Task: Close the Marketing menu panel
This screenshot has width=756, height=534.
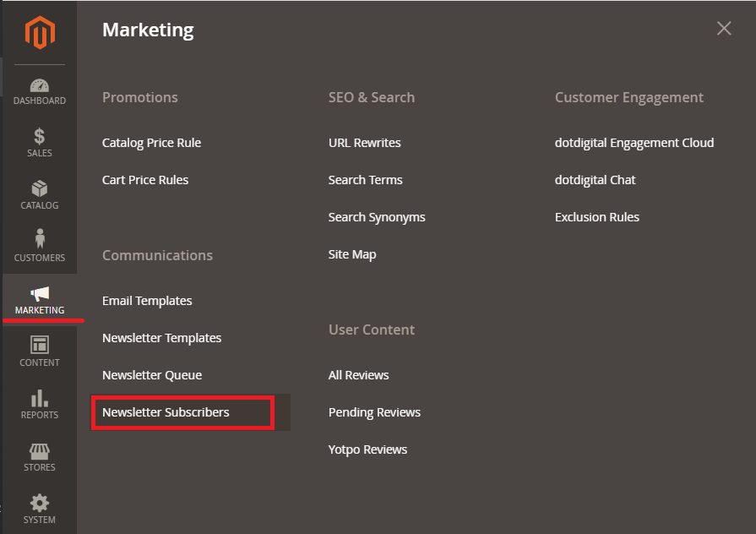Action: [724, 29]
